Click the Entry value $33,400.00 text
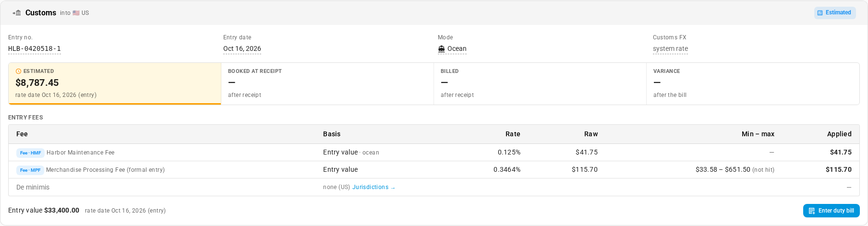This screenshot has height=226, width=868. coord(44,210)
